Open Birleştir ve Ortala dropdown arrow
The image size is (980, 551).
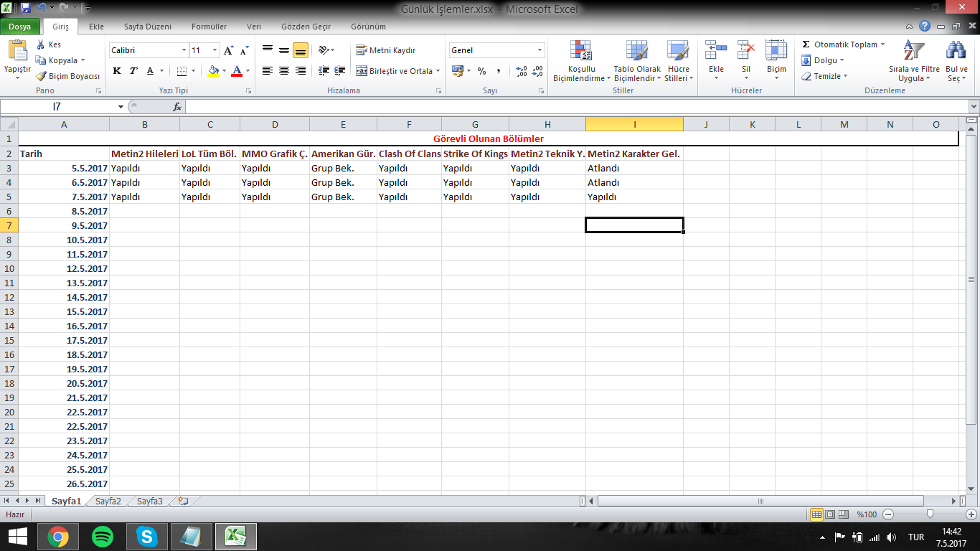click(438, 71)
